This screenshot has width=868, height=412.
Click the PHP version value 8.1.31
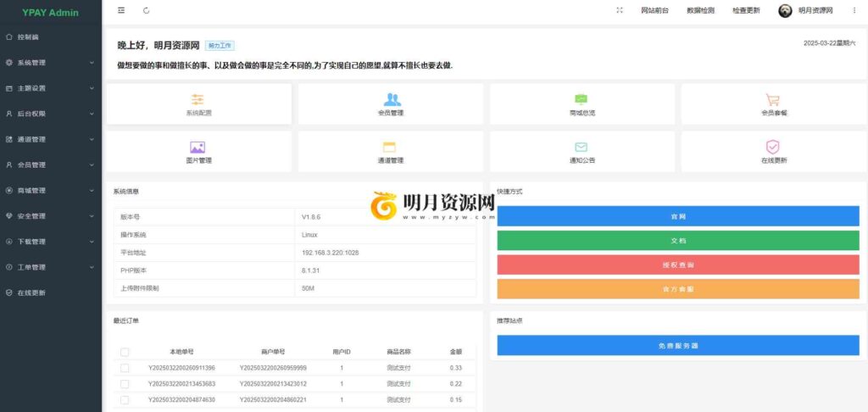click(310, 270)
